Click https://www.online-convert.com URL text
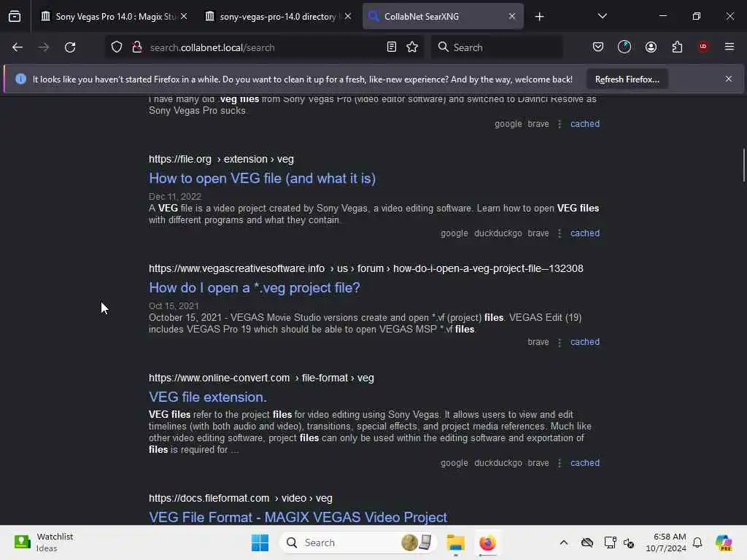This screenshot has width=747, height=560. (219, 378)
